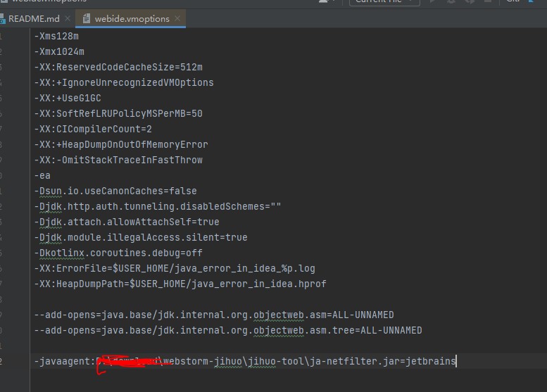Click the -XX:ErrorFile line
Viewport: 547px width, 392px height.
[x=175, y=269]
